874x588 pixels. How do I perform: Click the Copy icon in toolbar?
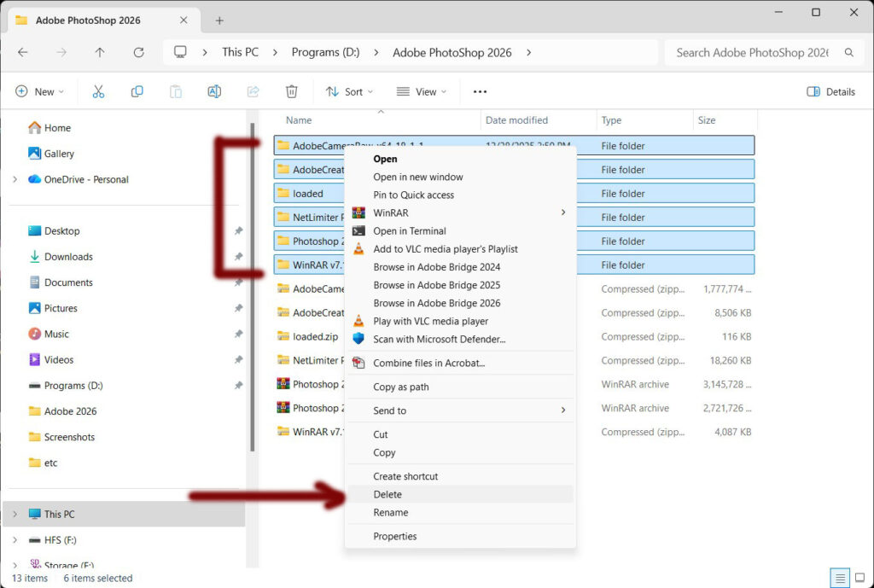pos(137,91)
